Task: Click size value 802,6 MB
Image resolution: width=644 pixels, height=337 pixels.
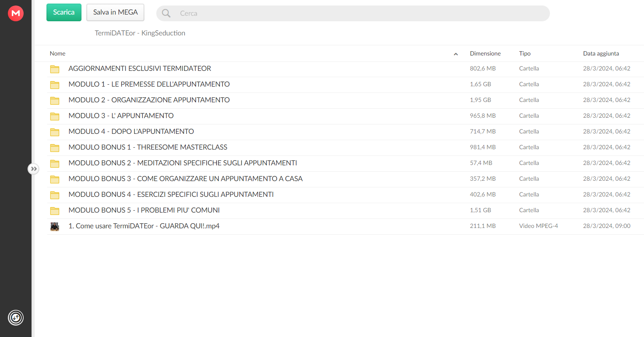Action: (483, 69)
